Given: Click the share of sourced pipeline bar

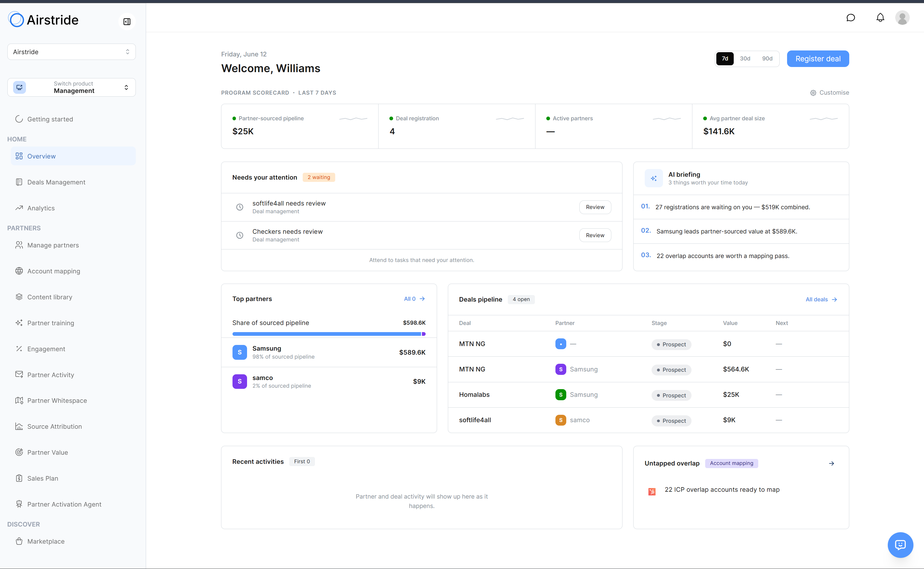Looking at the screenshot, I should pos(329,334).
